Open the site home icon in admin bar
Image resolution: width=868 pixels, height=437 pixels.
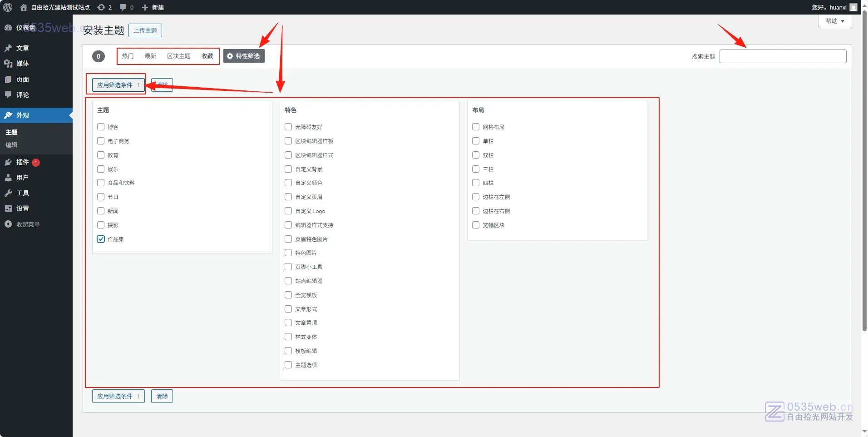[x=24, y=7]
